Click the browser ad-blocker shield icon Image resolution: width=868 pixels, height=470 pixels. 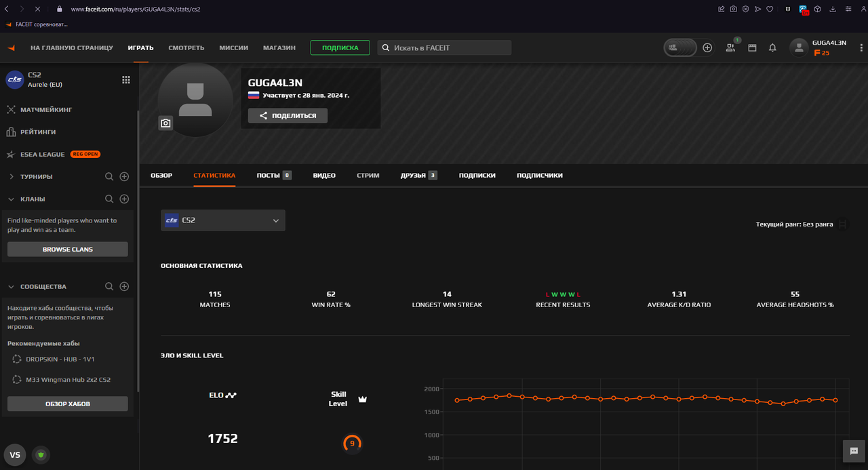[745, 9]
